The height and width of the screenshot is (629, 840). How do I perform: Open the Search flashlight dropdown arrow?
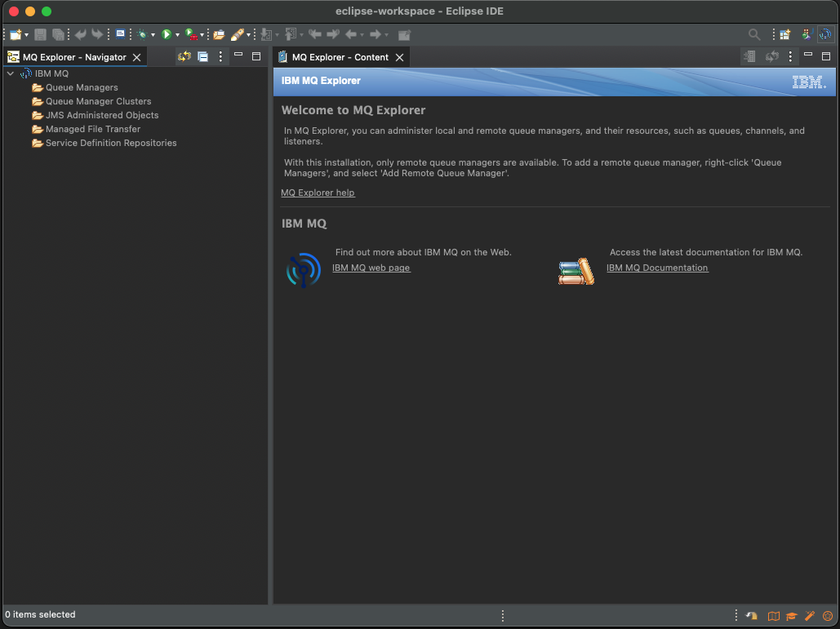pos(248,35)
